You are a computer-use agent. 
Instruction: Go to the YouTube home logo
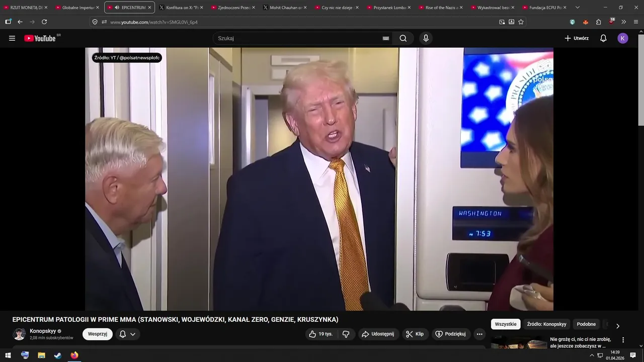40,38
